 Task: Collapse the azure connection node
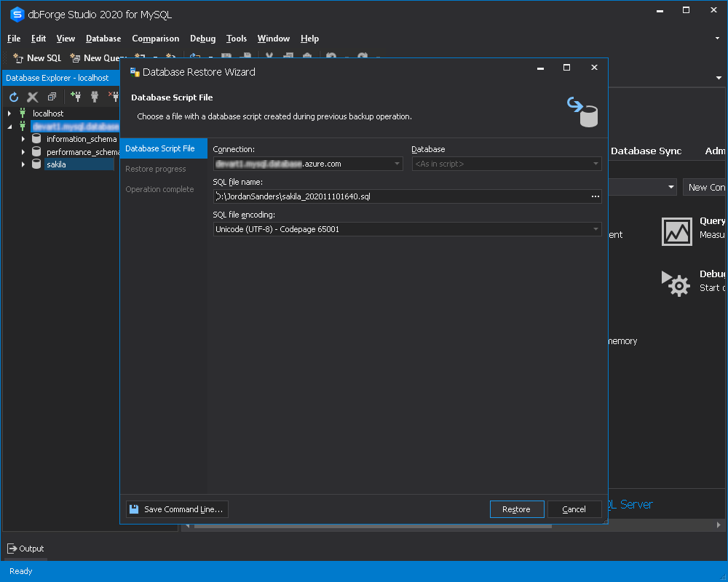(x=9, y=127)
